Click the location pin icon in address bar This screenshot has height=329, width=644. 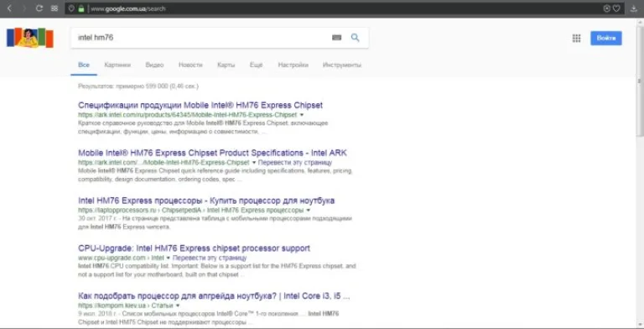pos(71,8)
